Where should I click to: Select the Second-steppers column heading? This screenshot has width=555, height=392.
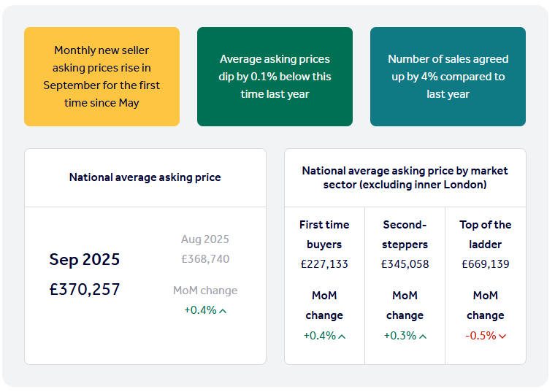[405, 234]
